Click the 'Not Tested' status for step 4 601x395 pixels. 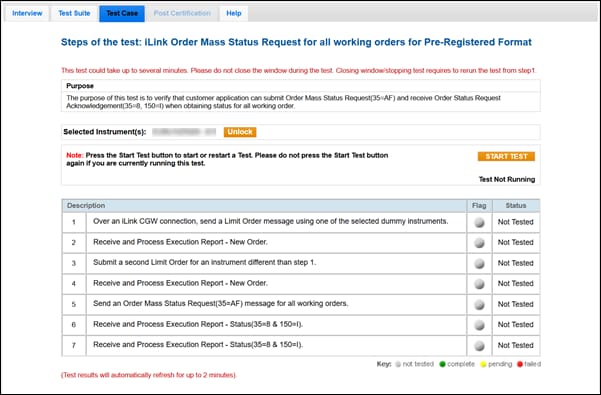516,284
